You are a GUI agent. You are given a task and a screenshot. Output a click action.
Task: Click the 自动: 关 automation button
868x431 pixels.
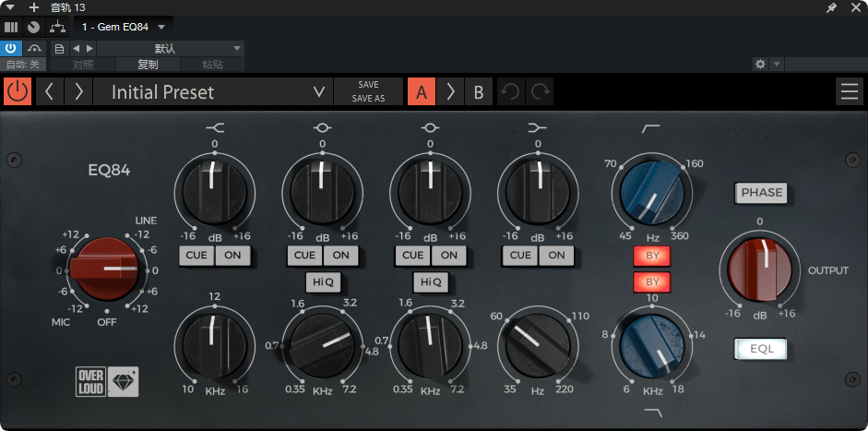[23, 65]
